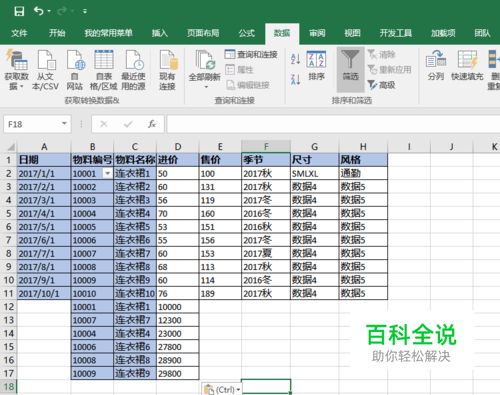500x395 pixels.
Task: Expand the 全部刷新 dropdown arrow
Action: tap(206, 87)
